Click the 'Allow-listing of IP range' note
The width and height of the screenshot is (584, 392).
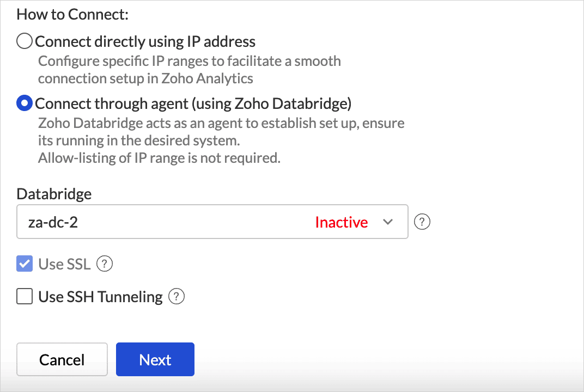159,158
